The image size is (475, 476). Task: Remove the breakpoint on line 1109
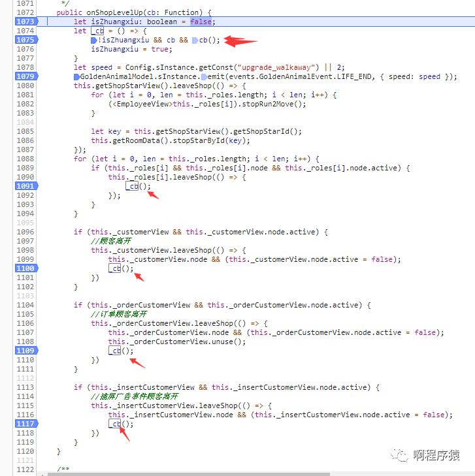[x=26, y=351]
